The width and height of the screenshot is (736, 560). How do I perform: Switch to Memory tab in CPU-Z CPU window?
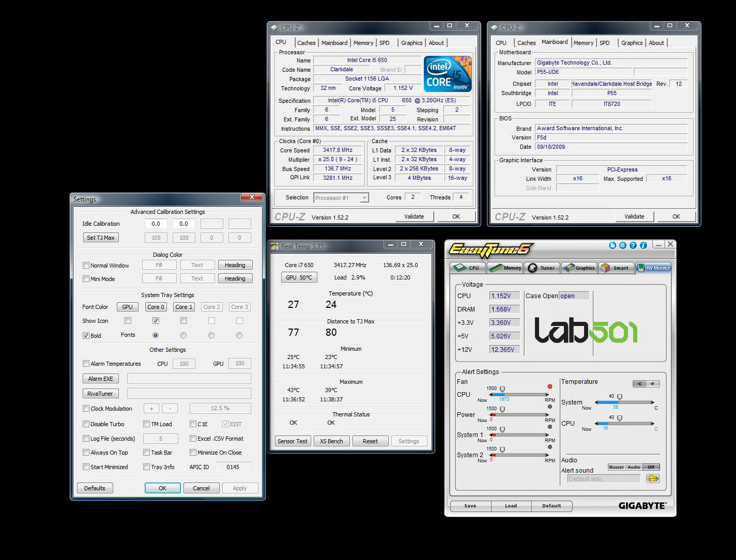coord(363,43)
